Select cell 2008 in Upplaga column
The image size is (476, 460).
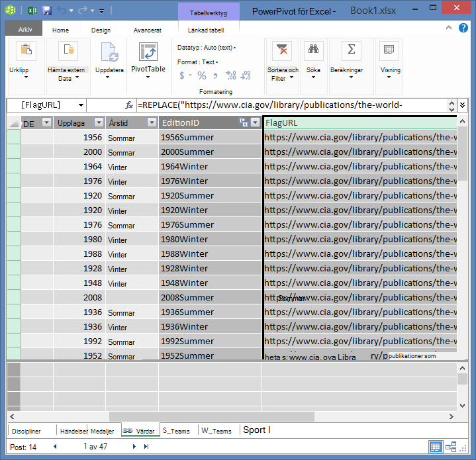pyautogui.click(x=79, y=298)
